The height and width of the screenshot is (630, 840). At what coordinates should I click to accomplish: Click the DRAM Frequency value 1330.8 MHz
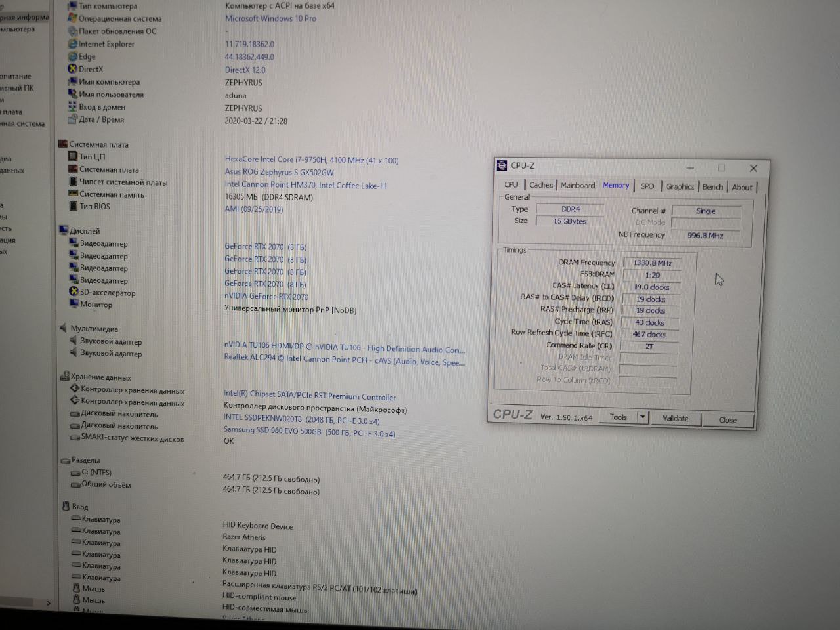652,262
